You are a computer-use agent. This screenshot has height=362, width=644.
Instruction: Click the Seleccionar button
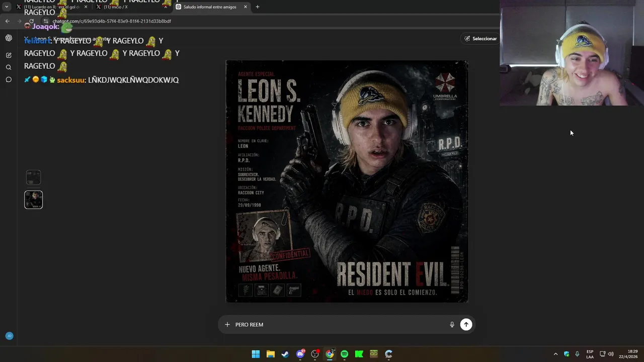[x=480, y=39]
